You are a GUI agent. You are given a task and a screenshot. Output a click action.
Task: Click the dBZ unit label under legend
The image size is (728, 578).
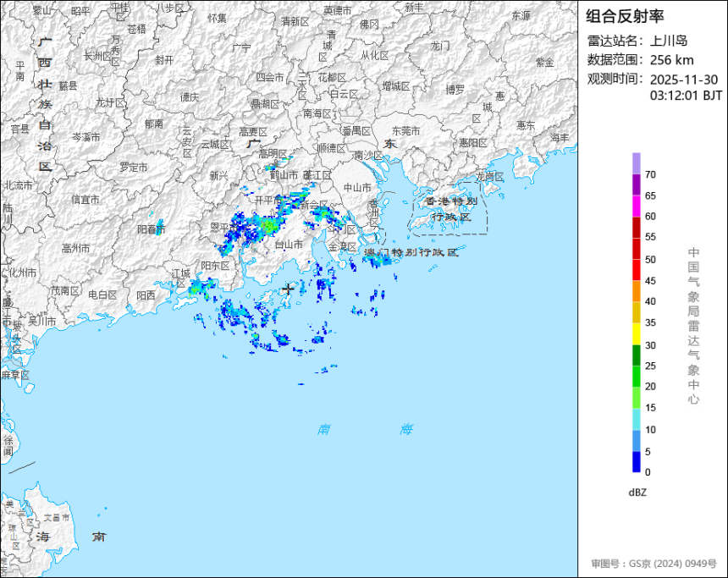coord(637,493)
